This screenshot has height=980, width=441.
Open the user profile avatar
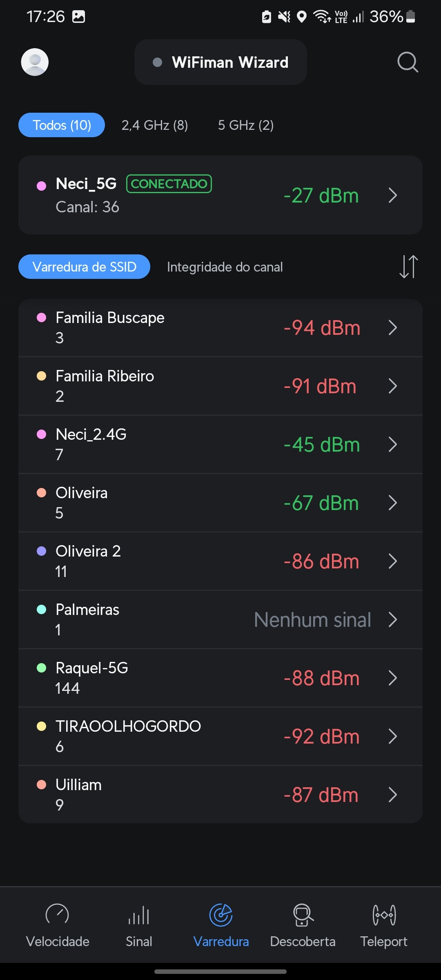click(35, 62)
